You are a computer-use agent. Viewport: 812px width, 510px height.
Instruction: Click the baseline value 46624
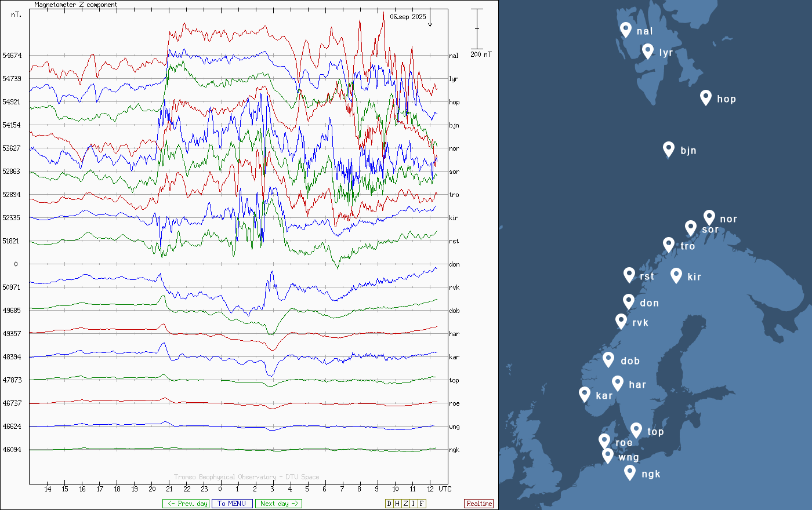point(12,427)
